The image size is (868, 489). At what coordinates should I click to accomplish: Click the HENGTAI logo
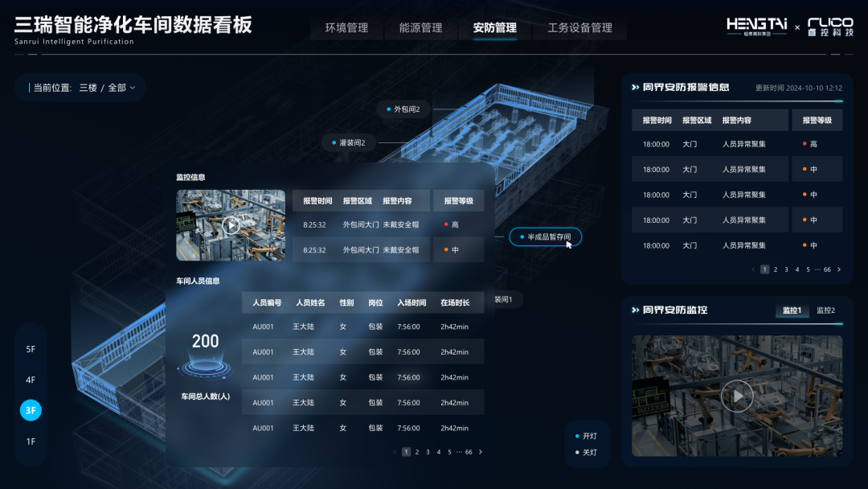pyautogui.click(x=758, y=27)
